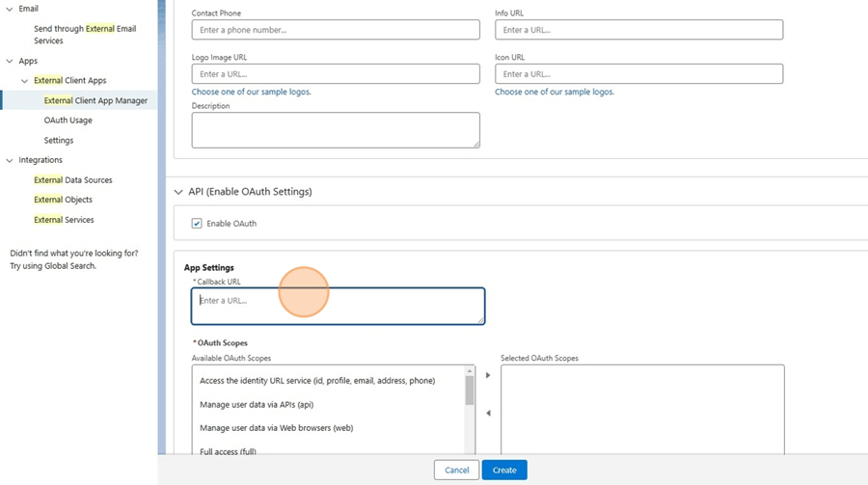Toggle the Enable OAuth checkbox
868x485 pixels.
[x=197, y=224]
